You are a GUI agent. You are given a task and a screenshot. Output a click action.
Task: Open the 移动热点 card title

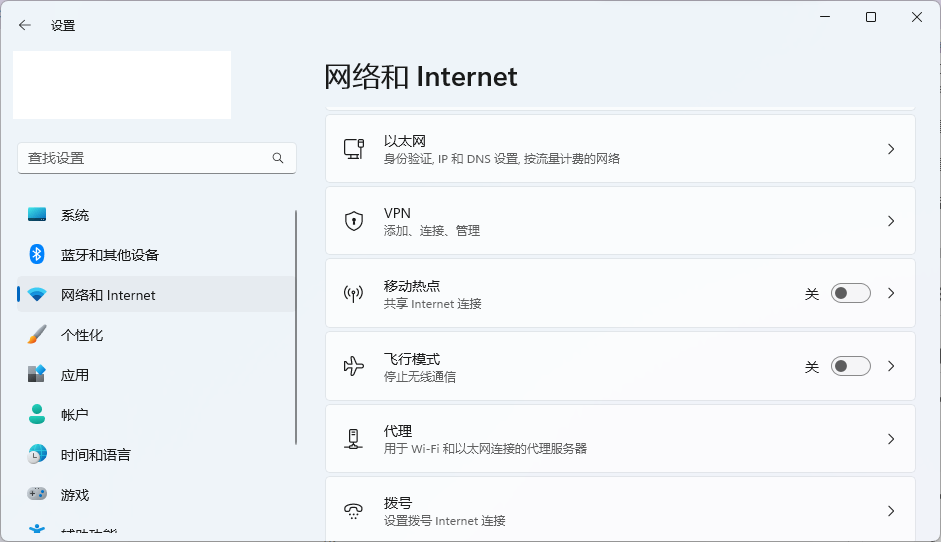pos(412,286)
